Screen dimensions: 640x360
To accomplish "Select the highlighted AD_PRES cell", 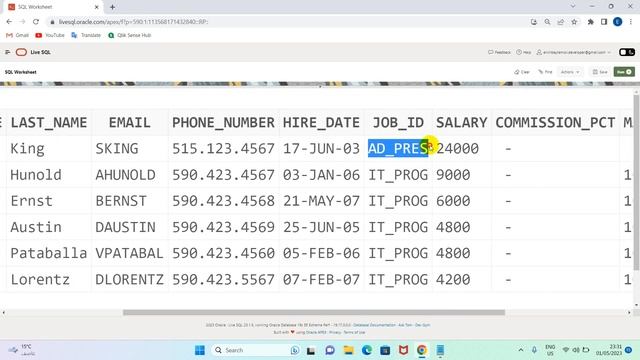I will pyautogui.click(x=398, y=149).
